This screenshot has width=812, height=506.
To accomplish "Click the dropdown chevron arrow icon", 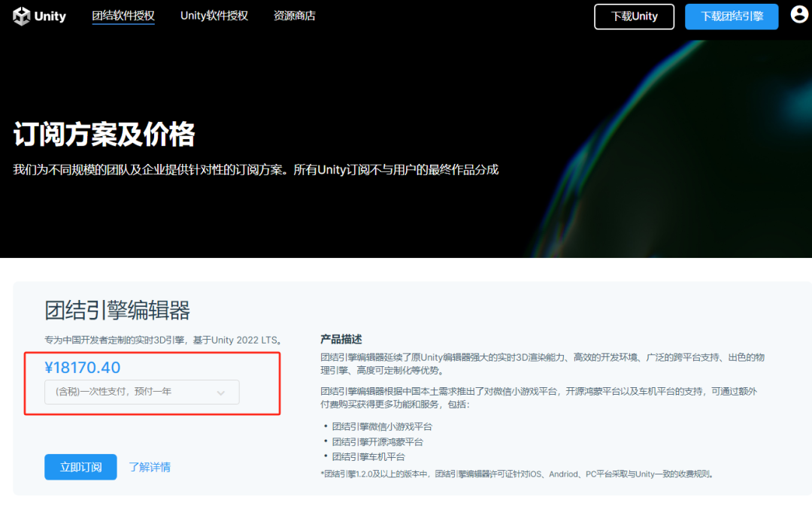I will 221,392.
